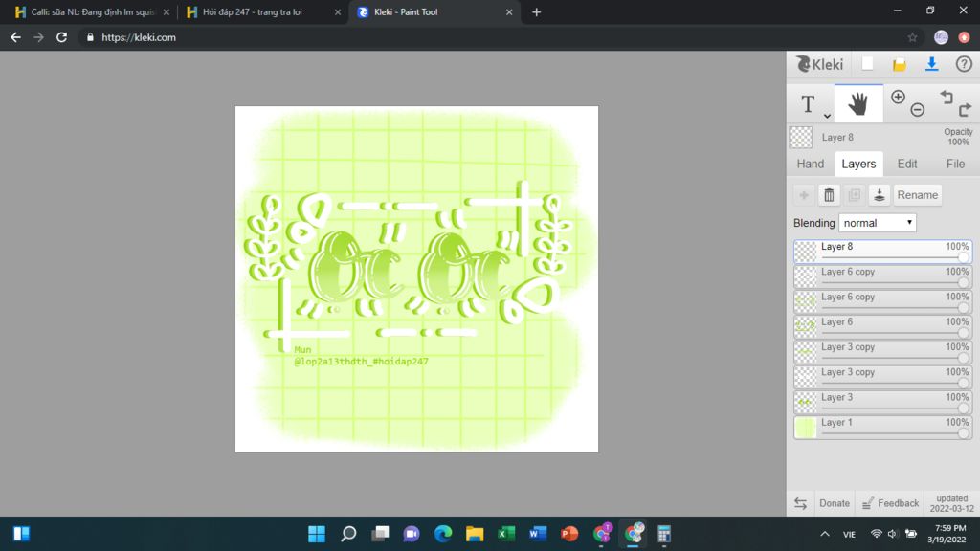Viewport: 980px width, 551px height.
Task: Open Microsoft Edge from the taskbar
Action: click(443, 534)
